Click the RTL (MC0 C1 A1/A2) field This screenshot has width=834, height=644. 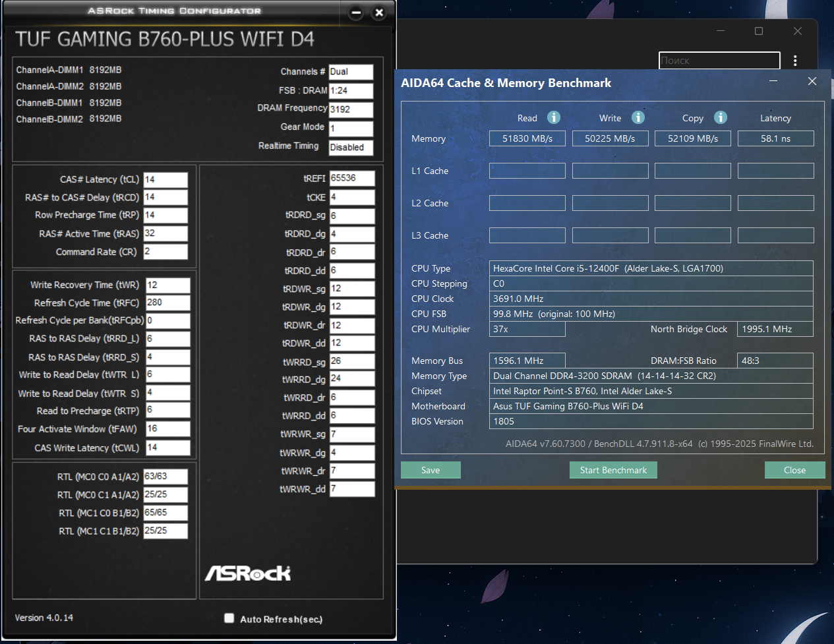tap(165, 494)
